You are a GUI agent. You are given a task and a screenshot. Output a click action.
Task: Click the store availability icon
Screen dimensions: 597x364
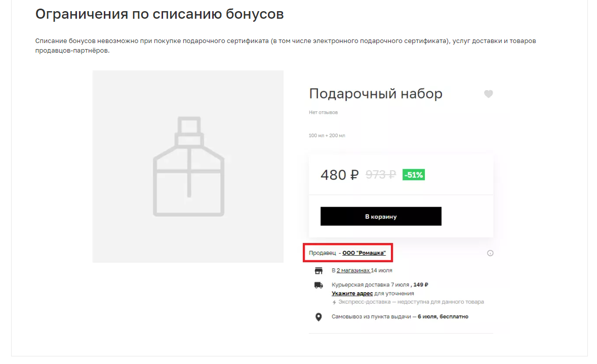319,270
